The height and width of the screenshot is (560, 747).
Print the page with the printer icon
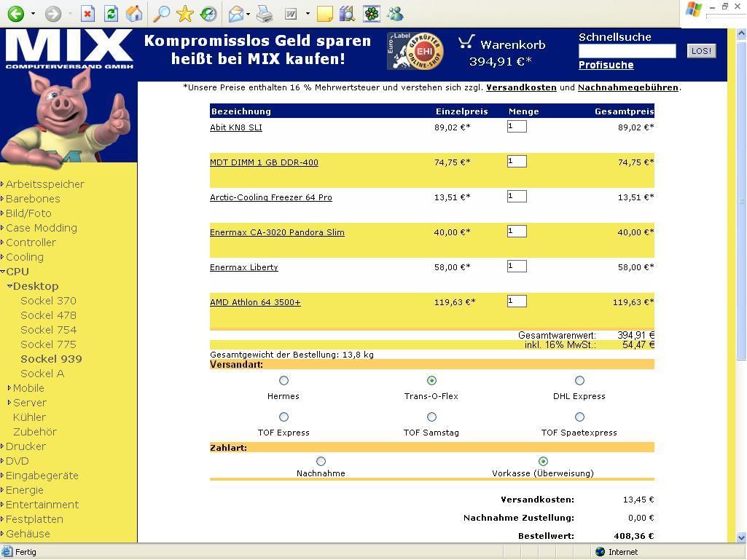(x=265, y=14)
